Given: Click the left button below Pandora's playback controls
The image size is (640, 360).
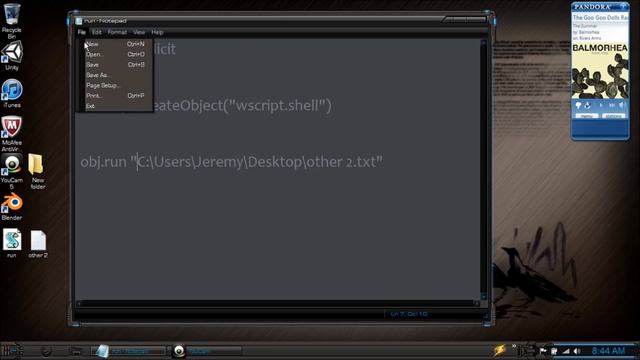Looking at the screenshot, I should pos(587,116).
